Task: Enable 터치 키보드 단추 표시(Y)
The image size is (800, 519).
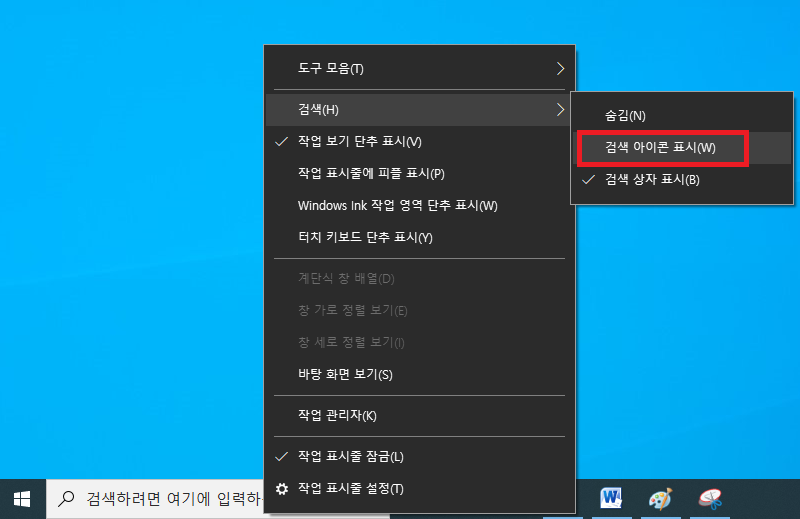Action: point(419,237)
